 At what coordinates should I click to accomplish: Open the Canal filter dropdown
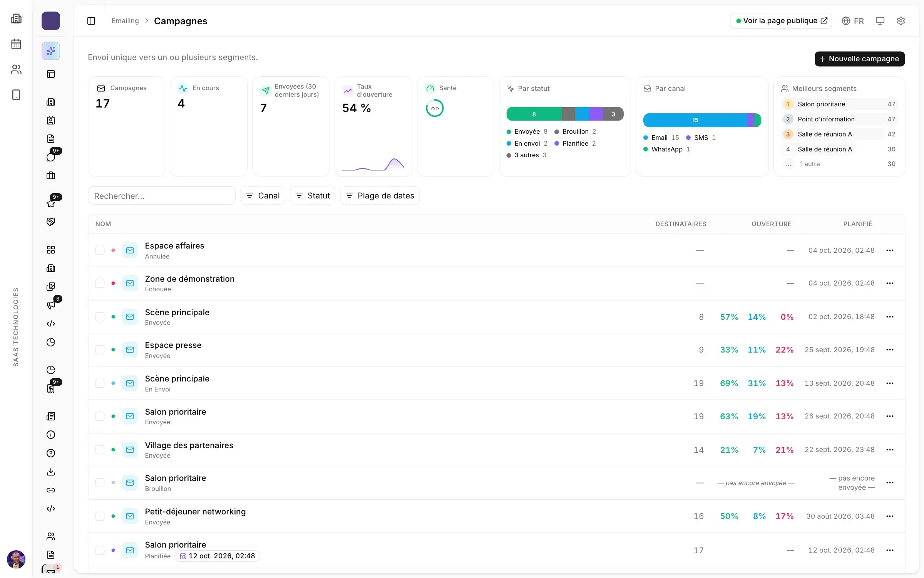click(x=263, y=196)
